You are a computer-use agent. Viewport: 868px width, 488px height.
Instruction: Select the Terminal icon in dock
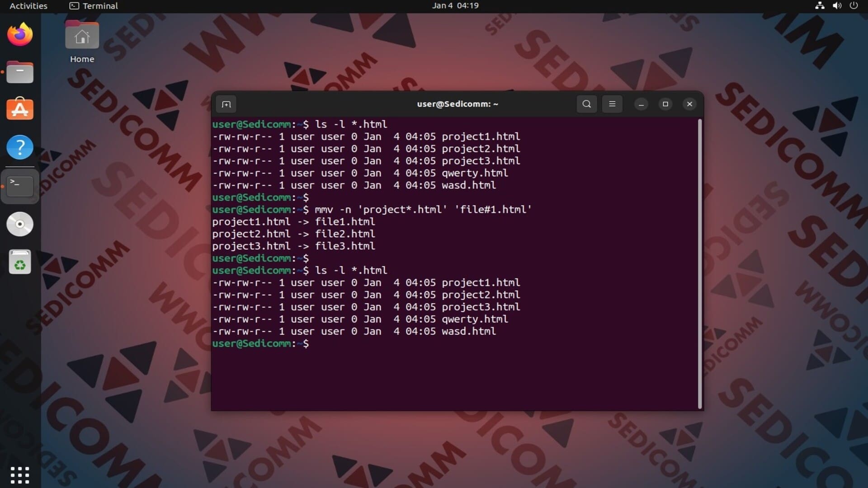click(20, 186)
